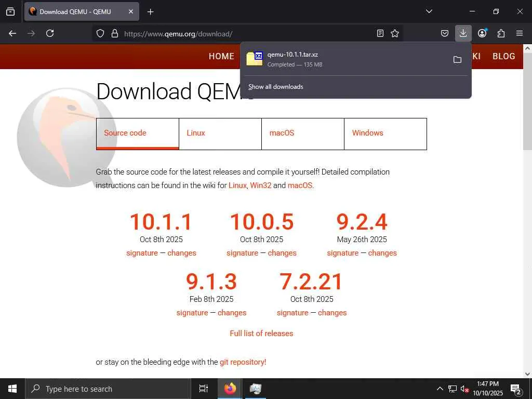Click the muted volume tray icon
This screenshot has width=532, height=399.
click(x=465, y=389)
